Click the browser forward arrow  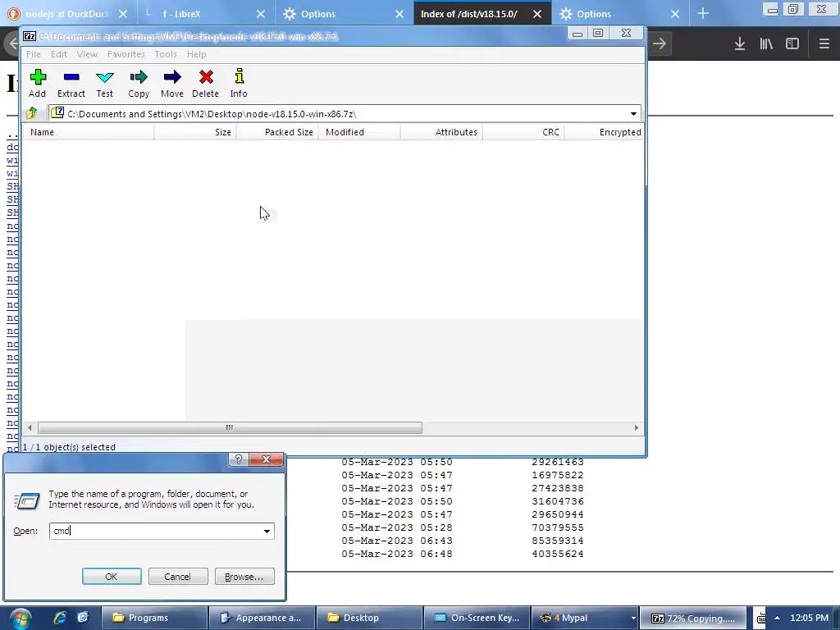tap(660, 43)
